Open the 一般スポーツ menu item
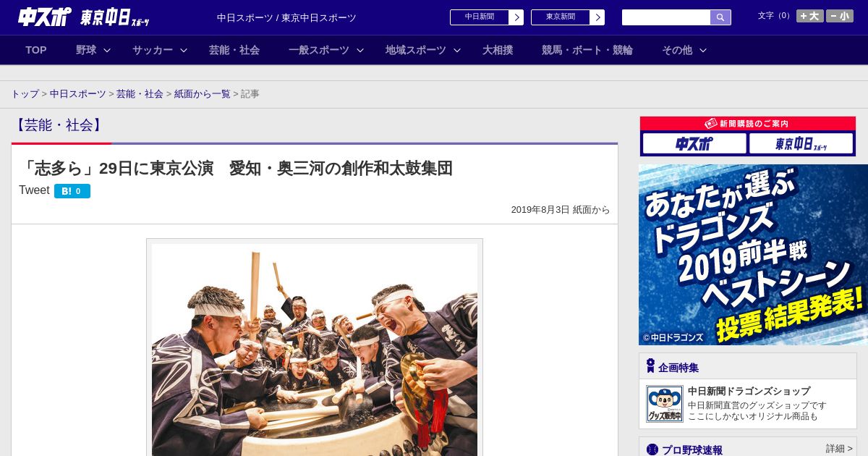The image size is (868, 456). [x=319, y=50]
